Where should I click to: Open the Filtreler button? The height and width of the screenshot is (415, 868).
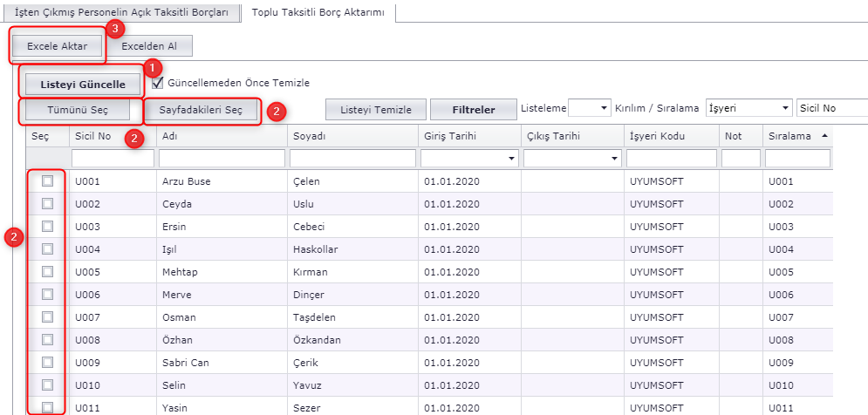[x=473, y=110]
